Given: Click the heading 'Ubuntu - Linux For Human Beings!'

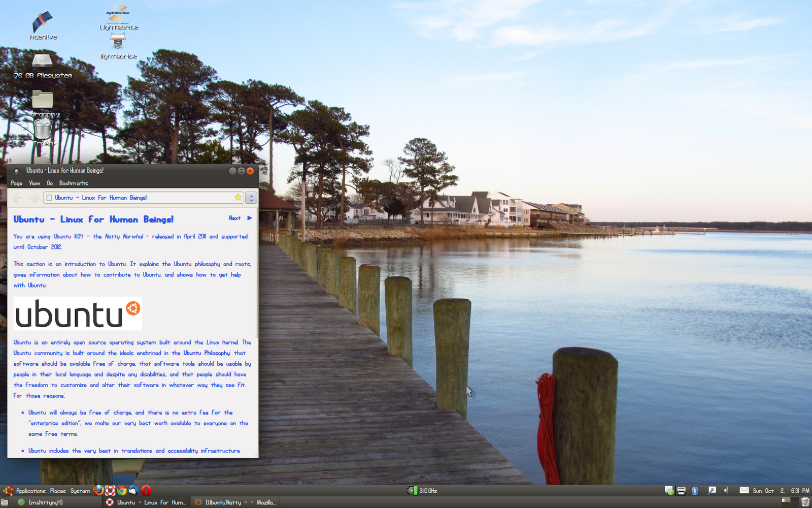Looking at the screenshot, I should tap(93, 219).
